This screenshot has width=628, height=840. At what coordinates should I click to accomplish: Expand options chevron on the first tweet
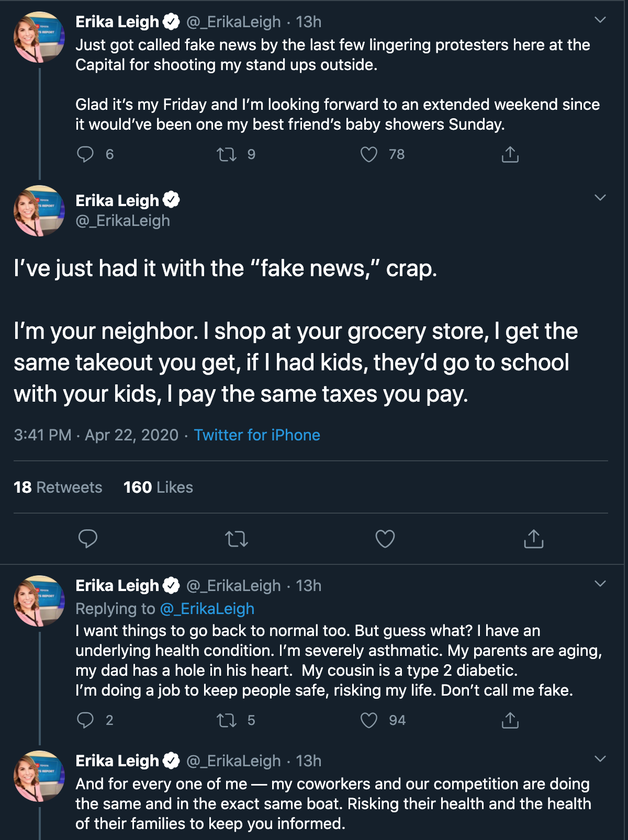point(600,20)
